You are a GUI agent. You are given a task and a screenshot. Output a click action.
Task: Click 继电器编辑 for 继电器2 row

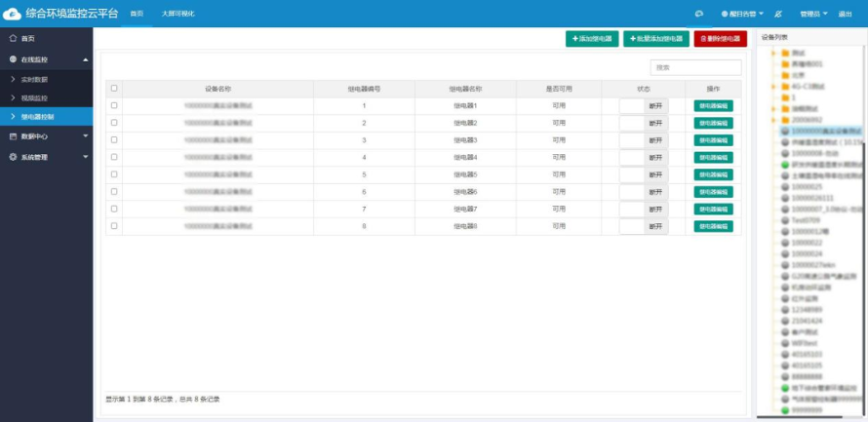713,123
